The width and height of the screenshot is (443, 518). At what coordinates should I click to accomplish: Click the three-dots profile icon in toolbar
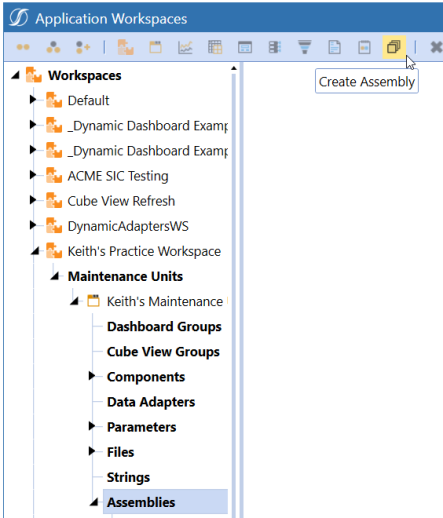pos(53,47)
